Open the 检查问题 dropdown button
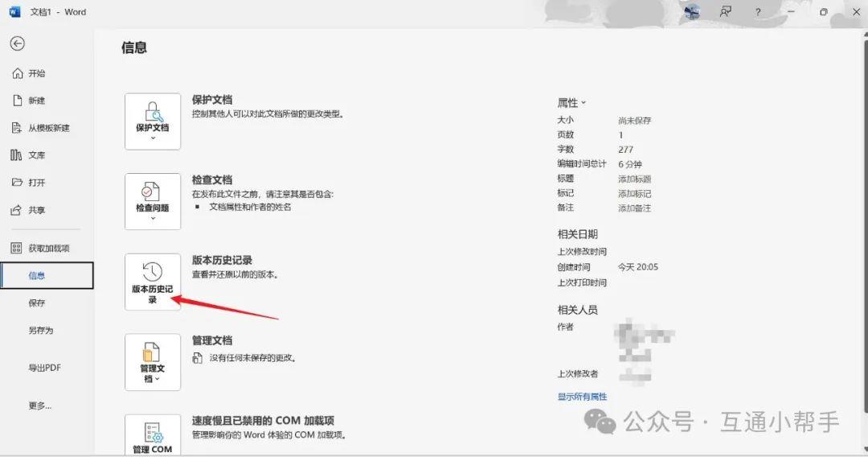Viewport: 868px width, 457px height. tap(153, 202)
